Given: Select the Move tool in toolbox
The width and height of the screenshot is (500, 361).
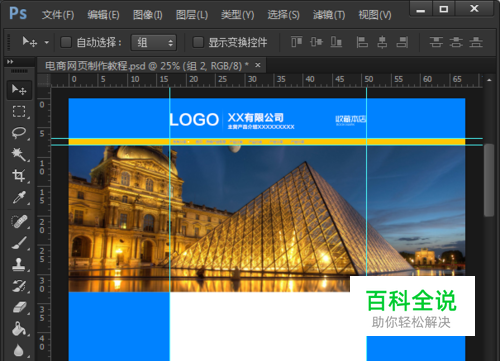Looking at the screenshot, I should (19, 90).
